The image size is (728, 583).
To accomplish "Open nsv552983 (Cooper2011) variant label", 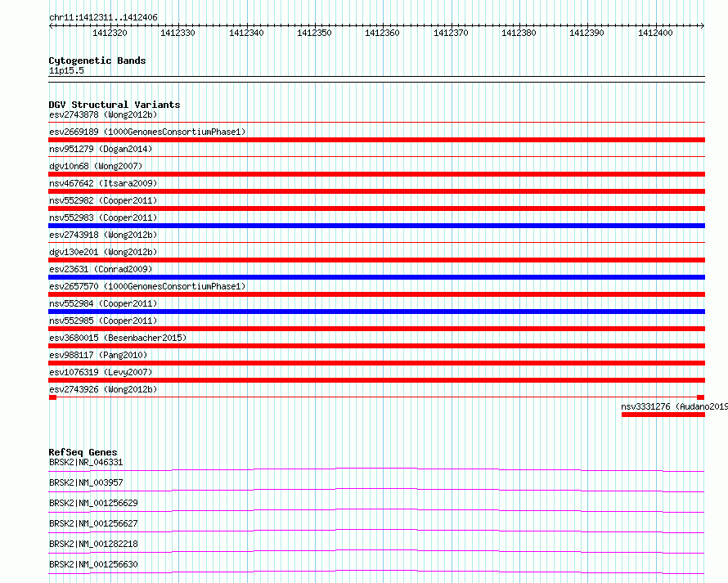I will point(103,218).
